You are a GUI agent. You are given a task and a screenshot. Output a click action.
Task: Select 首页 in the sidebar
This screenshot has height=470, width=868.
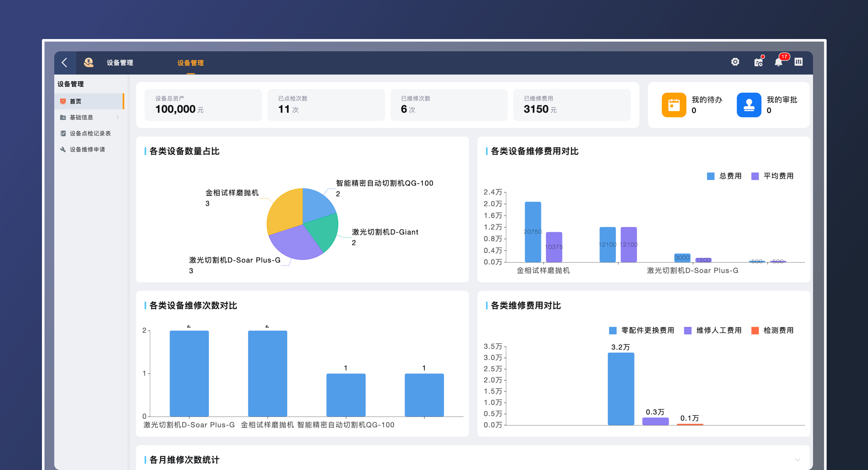click(76, 102)
